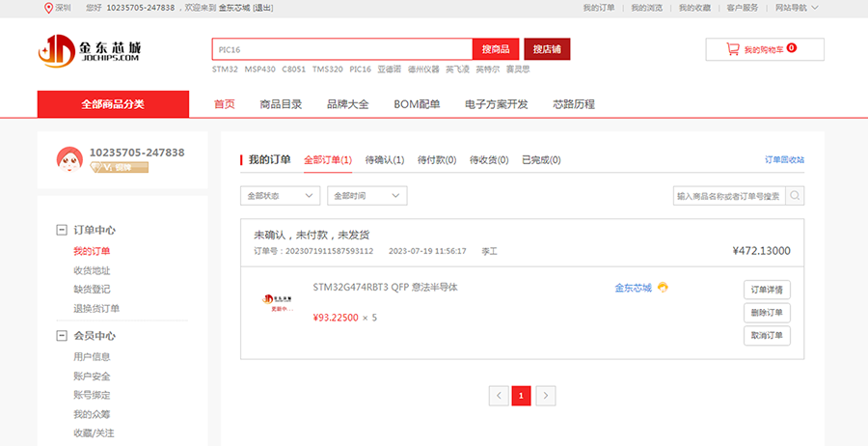Click the 订单详情 button
Viewport: 868px width, 446px height.
point(768,290)
